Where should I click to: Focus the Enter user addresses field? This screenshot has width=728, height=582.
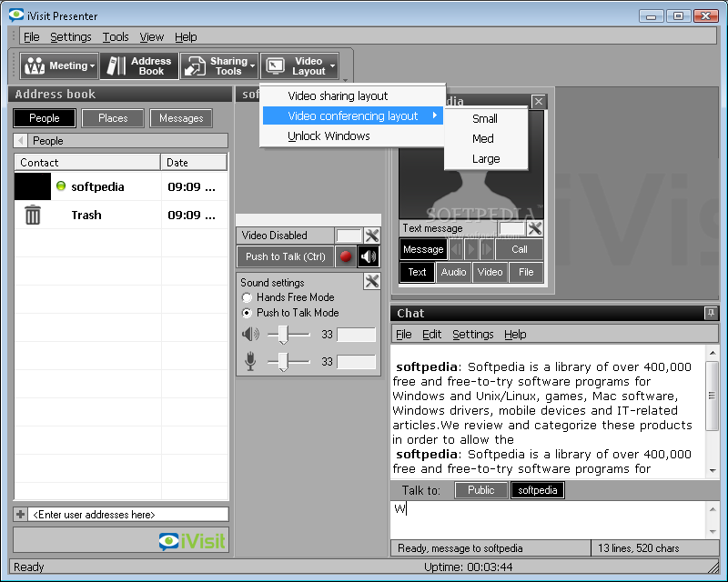click(128, 514)
